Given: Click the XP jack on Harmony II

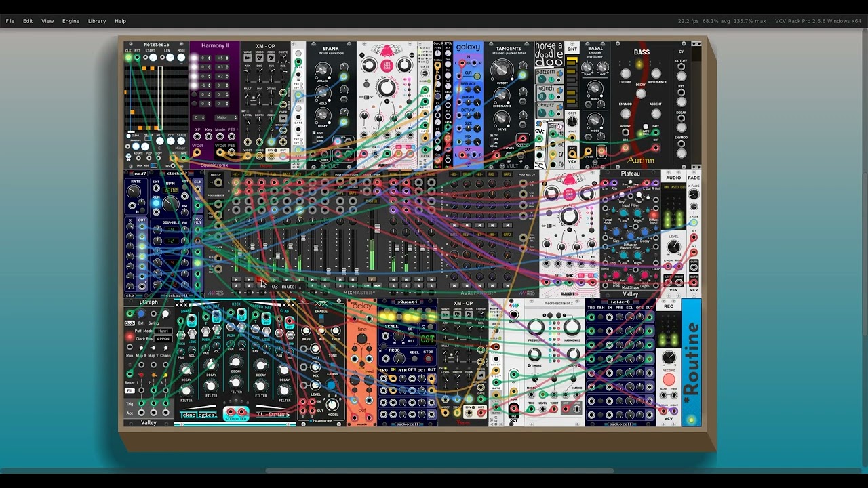Looking at the screenshot, I should coord(197,136).
